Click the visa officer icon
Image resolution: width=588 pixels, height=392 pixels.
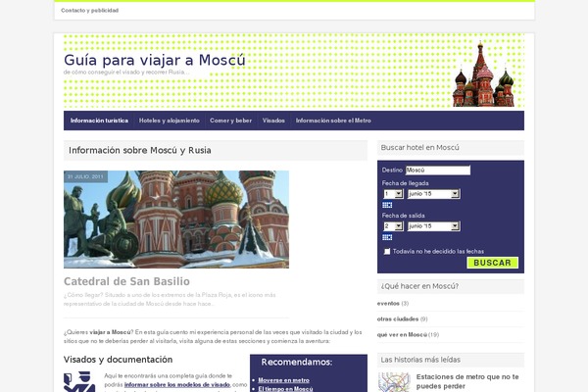(x=79, y=381)
